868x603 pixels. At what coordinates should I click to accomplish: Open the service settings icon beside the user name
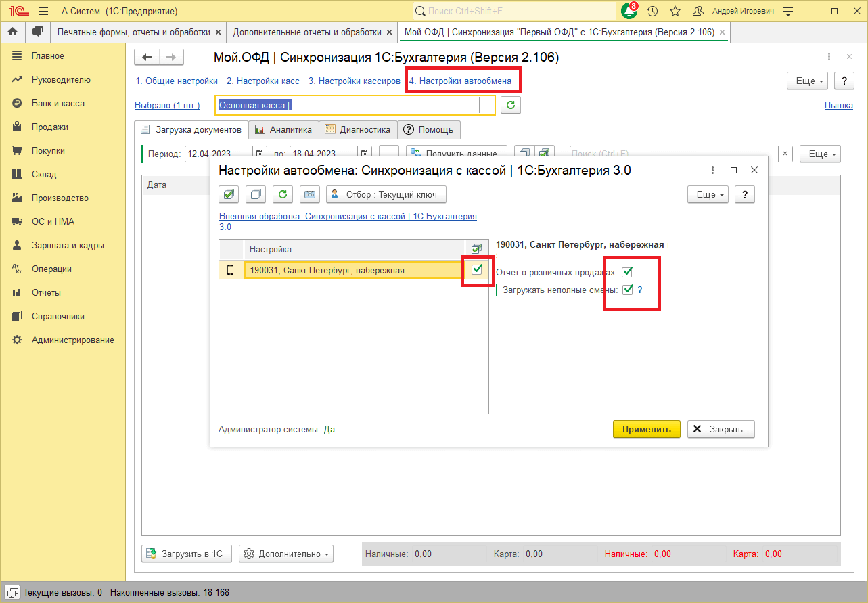pyautogui.click(x=787, y=11)
